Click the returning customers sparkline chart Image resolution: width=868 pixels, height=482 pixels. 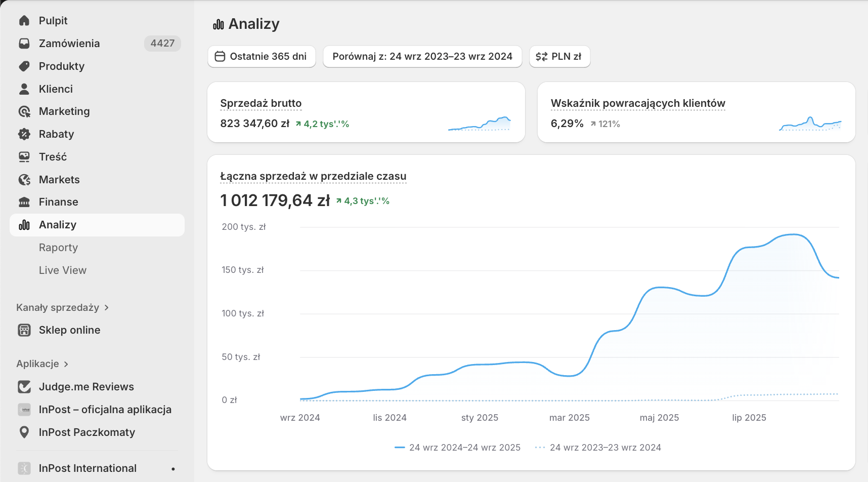click(810, 123)
